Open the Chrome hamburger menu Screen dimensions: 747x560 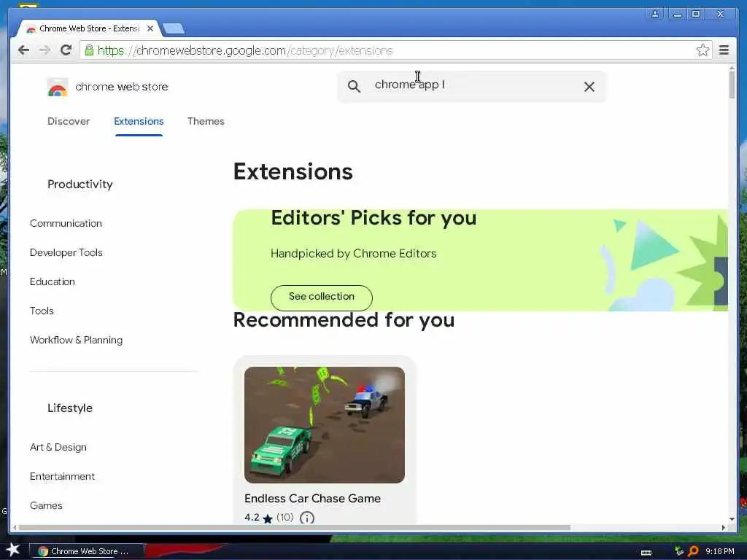[x=724, y=50]
